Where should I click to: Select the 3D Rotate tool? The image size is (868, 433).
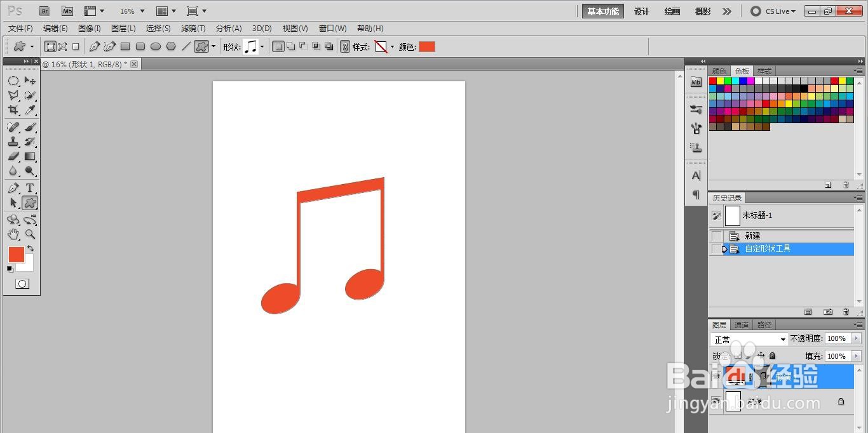(13, 220)
